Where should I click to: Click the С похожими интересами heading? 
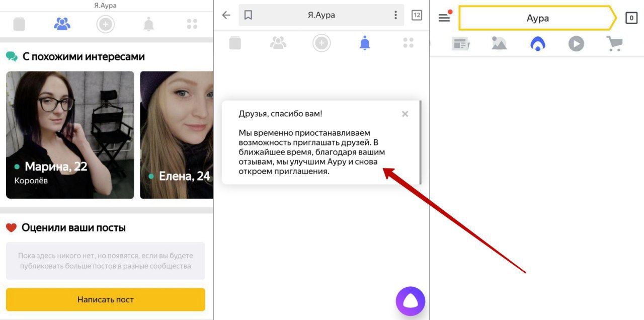84,57
